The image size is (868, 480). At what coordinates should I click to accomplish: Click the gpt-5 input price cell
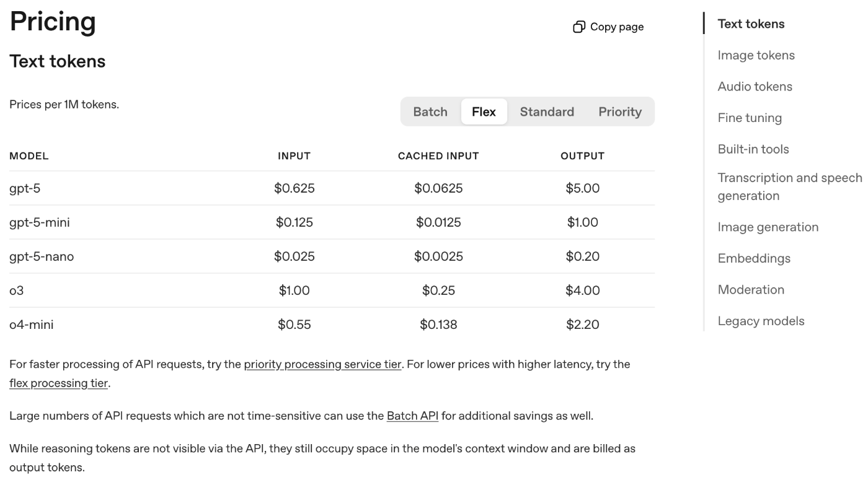pos(294,188)
